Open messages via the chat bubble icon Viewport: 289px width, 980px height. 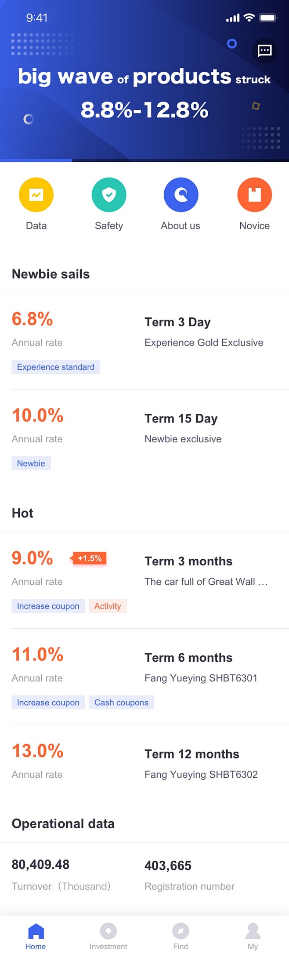click(264, 51)
